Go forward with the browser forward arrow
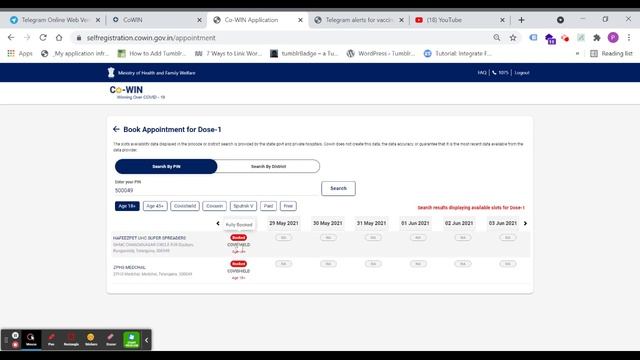 27,38
